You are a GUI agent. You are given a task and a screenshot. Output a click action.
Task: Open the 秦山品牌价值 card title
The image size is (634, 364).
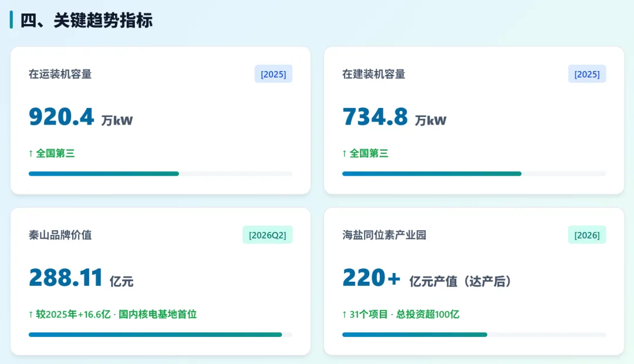point(60,235)
